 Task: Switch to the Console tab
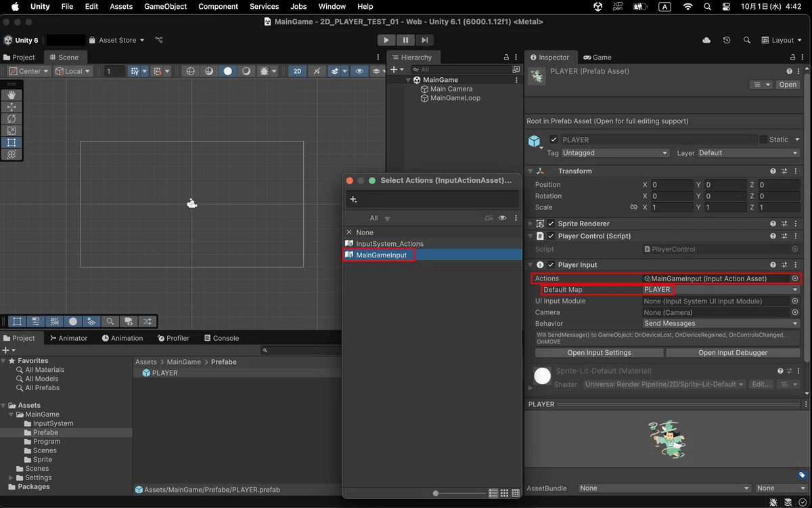coord(221,338)
